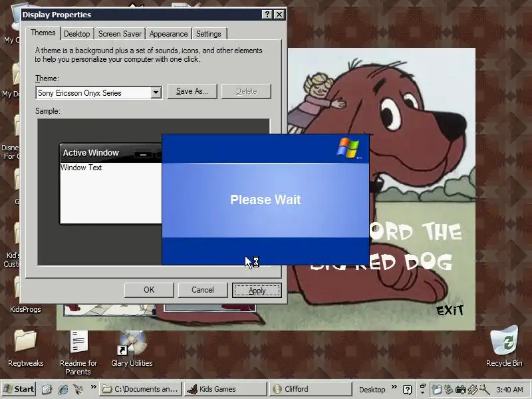Expand the quick launch overflow chevron
The width and height of the screenshot is (532, 399).
click(93, 387)
